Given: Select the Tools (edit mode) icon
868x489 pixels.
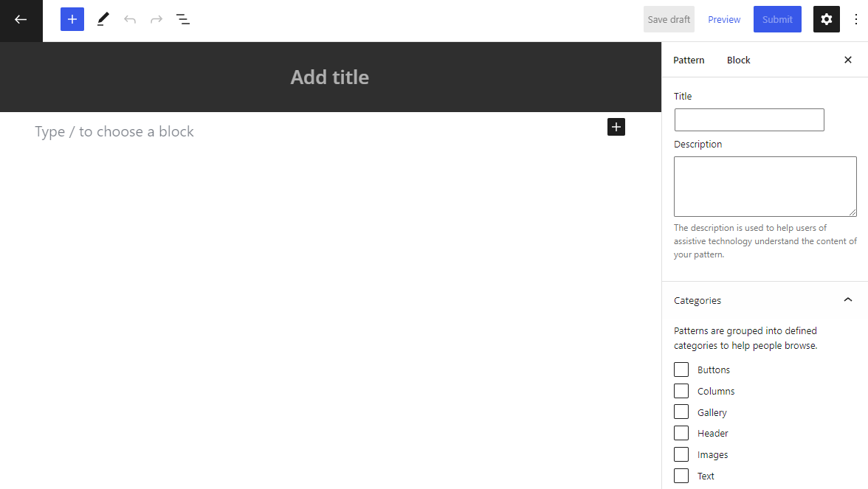Looking at the screenshot, I should click(103, 19).
